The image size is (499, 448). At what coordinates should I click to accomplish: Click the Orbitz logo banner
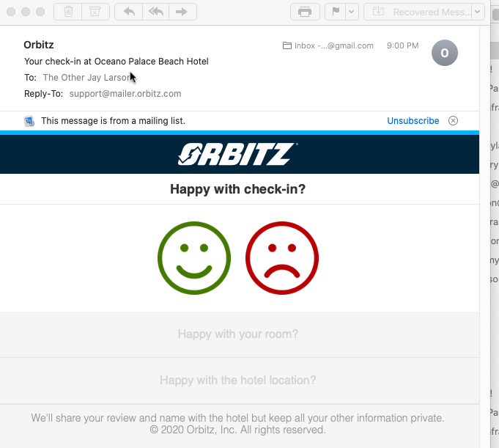pyautogui.click(x=238, y=154)
